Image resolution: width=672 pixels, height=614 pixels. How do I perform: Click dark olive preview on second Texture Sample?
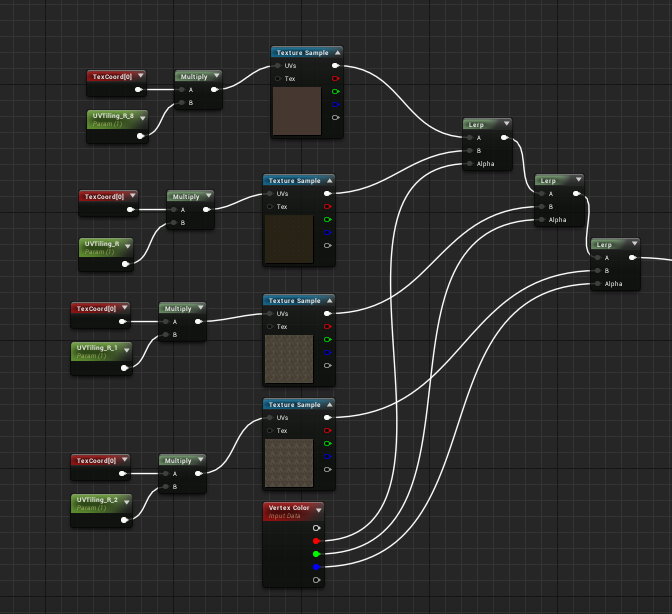pos(289,239)
